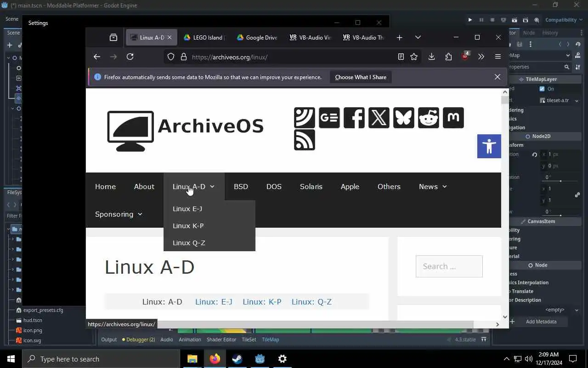Reset position value in Godot Inspector
Screen dimensions: 588x368
click(x=534, y=155)
